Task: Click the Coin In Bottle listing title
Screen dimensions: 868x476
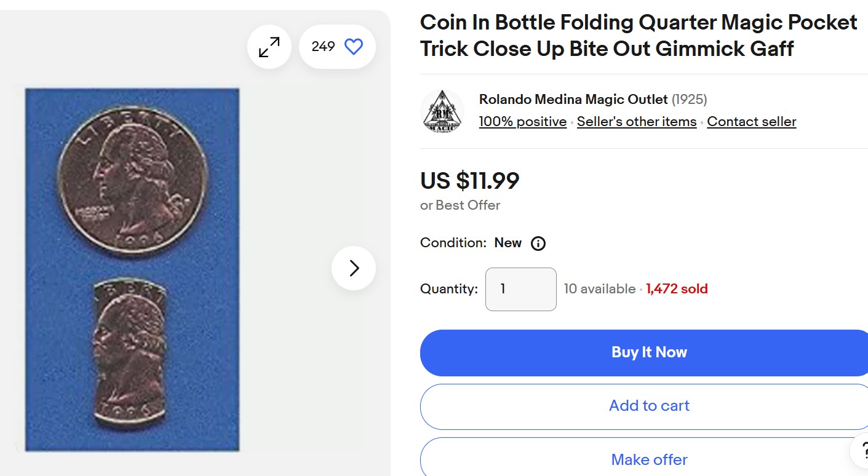Action: 638,36
